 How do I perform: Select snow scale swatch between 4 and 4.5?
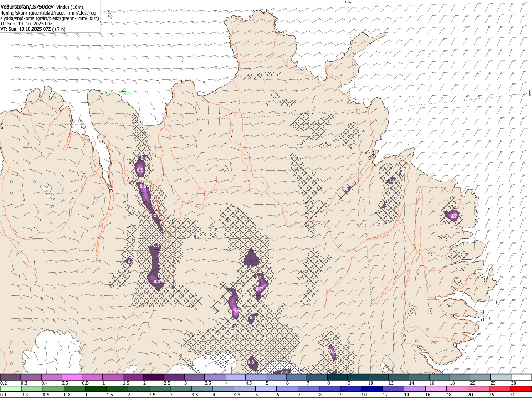235,377
